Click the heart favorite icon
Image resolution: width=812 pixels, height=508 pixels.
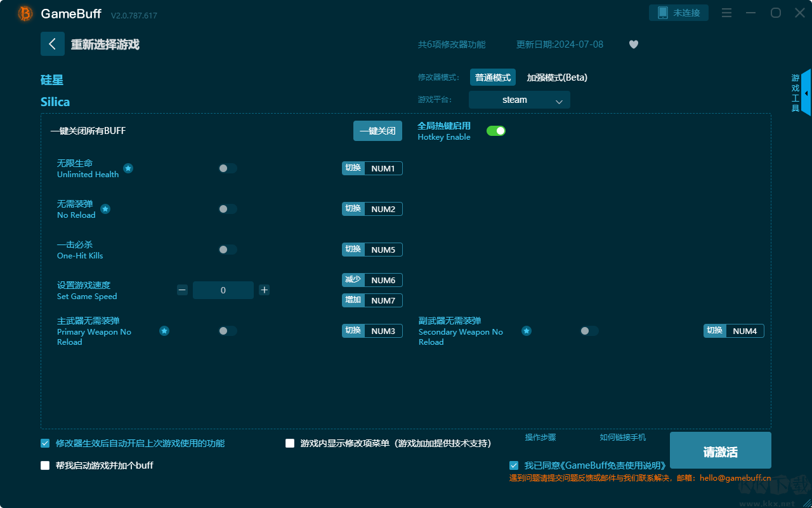(634, 44)
